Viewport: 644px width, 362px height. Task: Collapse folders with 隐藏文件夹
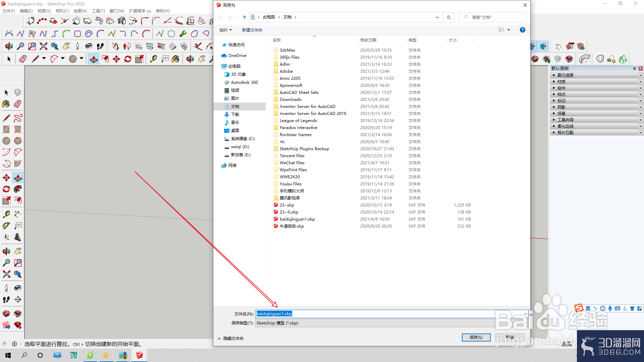pos(231,339)
